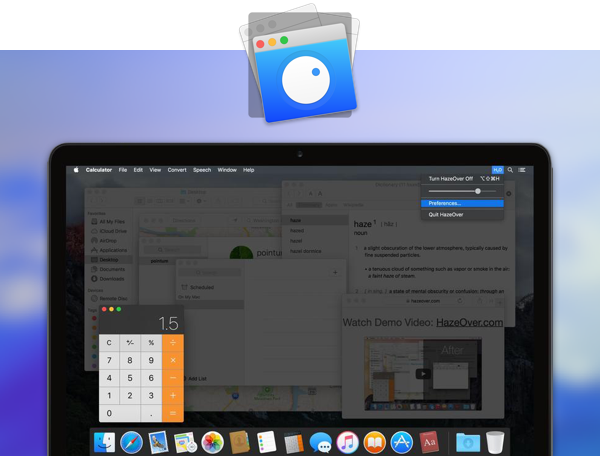Click the decimal point key on Calculator
This screenshot has height=456, width=600.
[x=151, y=413]
